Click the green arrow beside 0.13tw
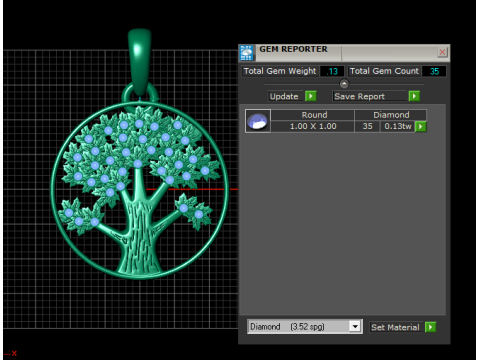 pyautogui.click(x=421, y=127)
